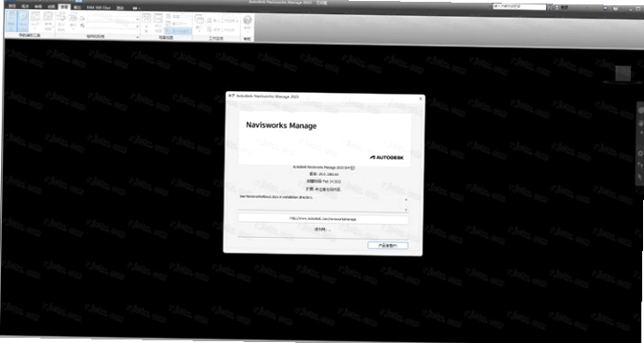
Task: Open the HUD options icon
Action: tap(35, 21)
